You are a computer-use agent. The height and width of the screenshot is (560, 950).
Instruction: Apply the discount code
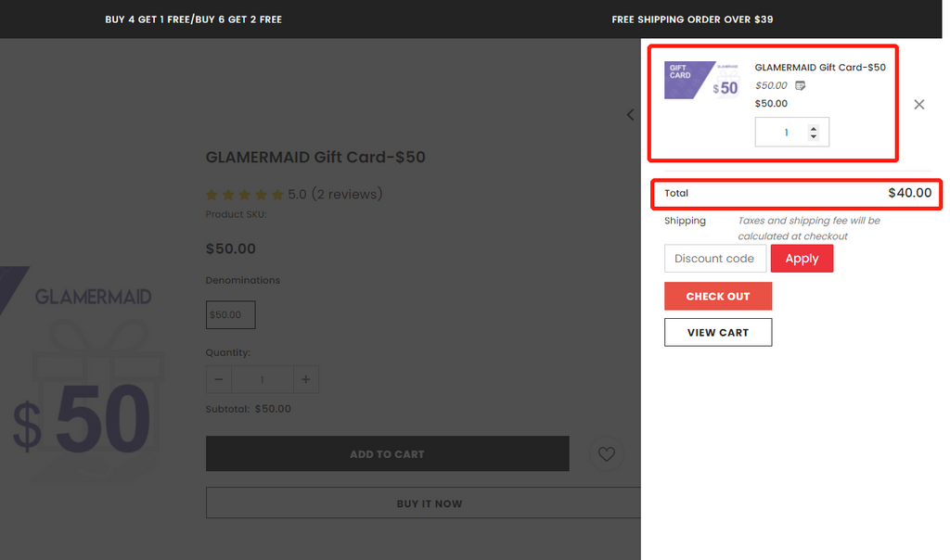[802, 259]
